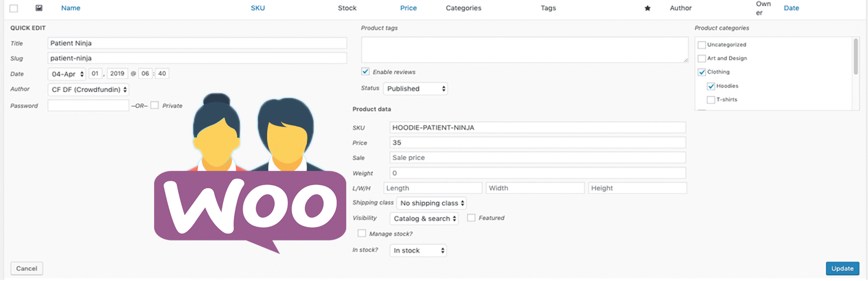Click the Cancel button
Screen dimensions: 868x281
point(26,269)
